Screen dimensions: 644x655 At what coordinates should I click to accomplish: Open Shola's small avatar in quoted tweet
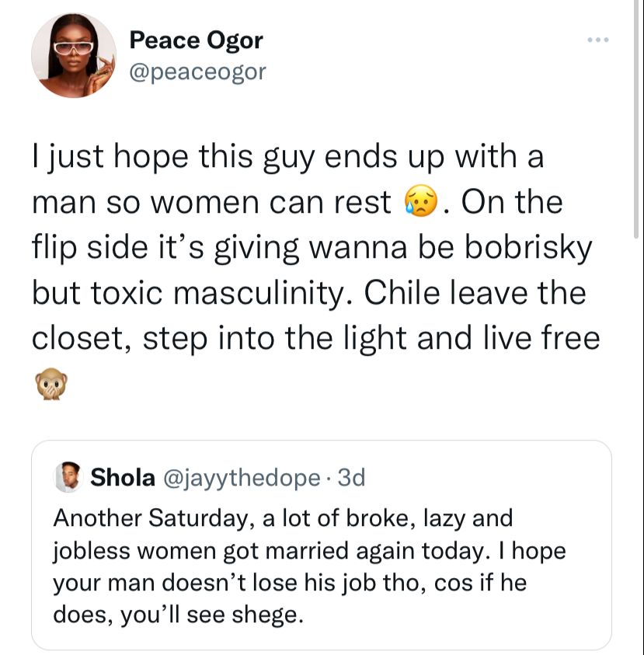pos(68,478)
